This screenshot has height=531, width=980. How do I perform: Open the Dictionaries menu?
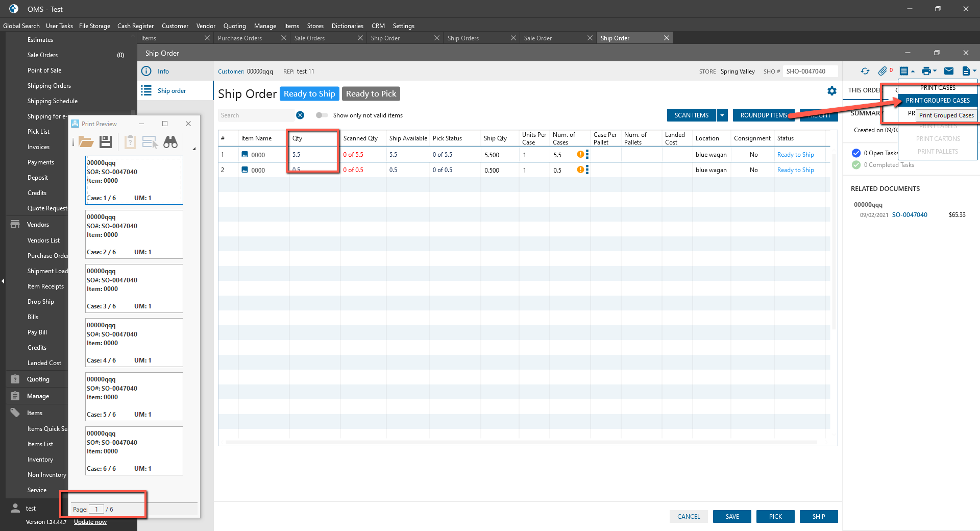click(348, 26)
